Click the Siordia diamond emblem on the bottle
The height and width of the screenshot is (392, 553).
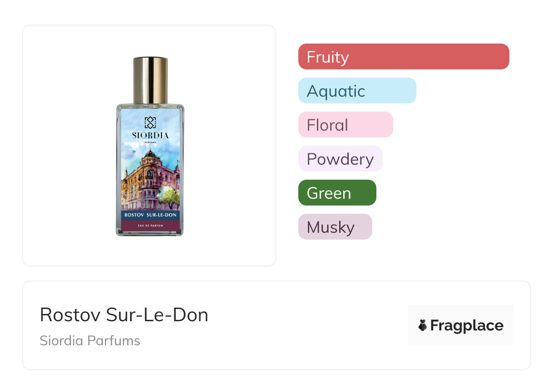coord(150,122)
